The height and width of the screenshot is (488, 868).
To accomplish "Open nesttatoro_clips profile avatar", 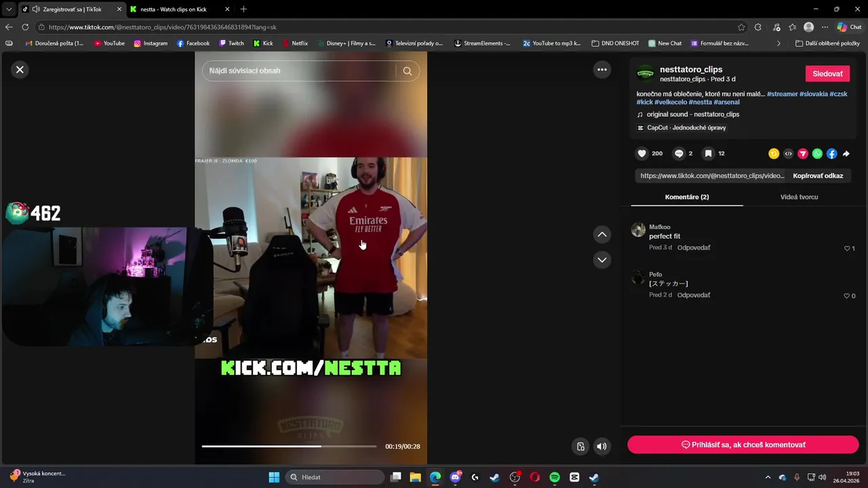I will (x=646, y=74).
